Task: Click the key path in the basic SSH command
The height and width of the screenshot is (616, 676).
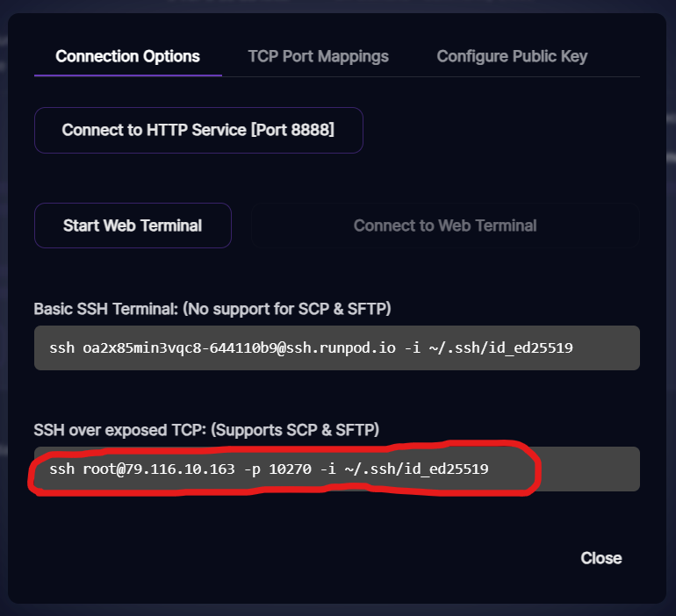Action: pos(500,347)
